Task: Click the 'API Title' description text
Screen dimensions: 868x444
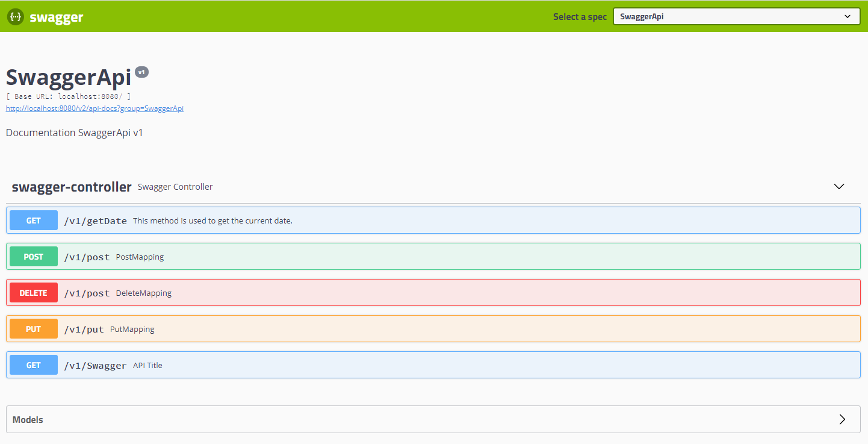Action: [147, 366]
